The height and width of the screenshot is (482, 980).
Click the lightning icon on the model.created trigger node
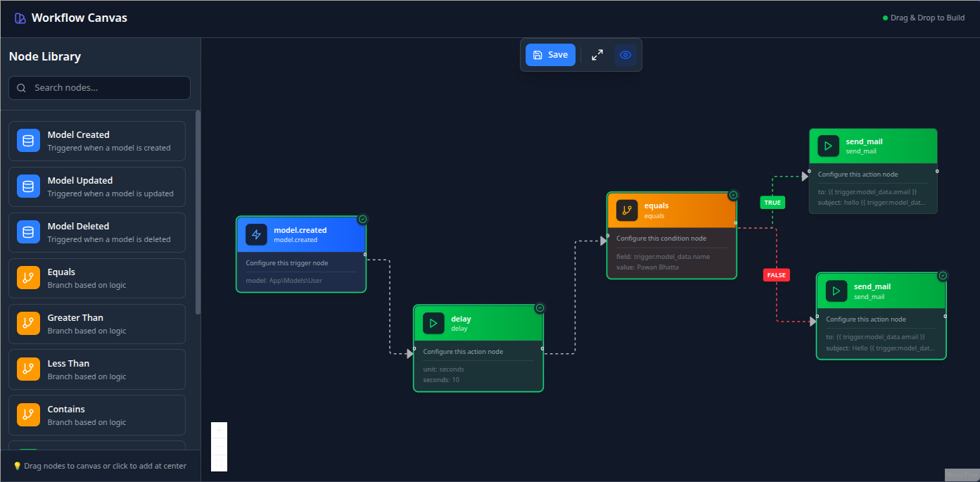(x=256, y=234)
